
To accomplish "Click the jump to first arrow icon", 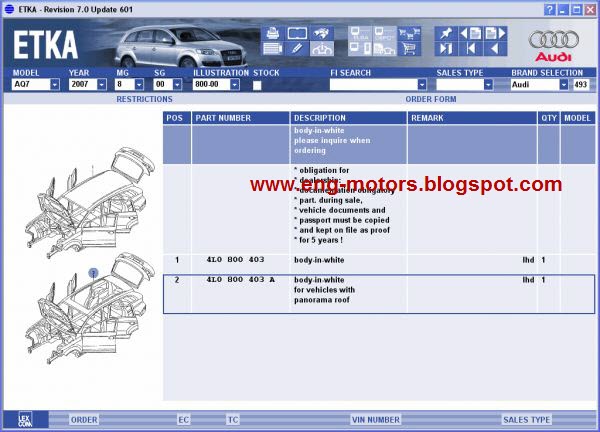I will point(471,49).
